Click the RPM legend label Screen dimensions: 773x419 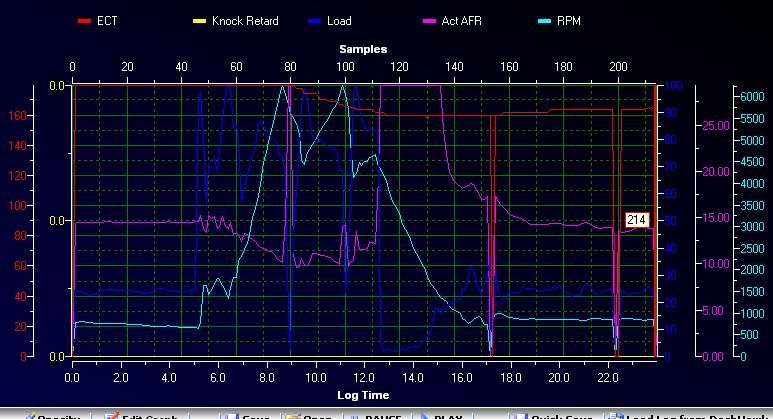[571, 21]
